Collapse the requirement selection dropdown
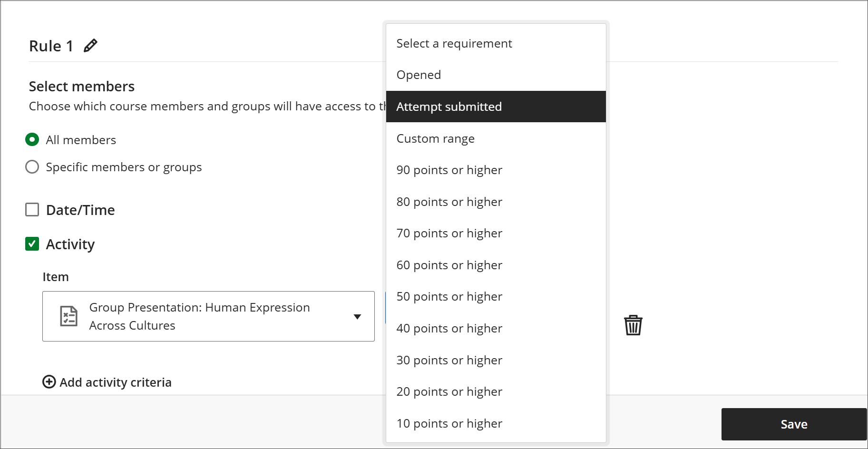Screen dimensions: 868x449 coord(454,43)
